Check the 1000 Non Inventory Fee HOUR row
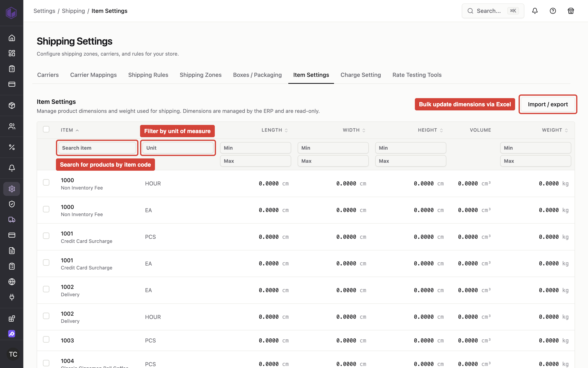The image size is (588, 368). [x=46, y=183]
